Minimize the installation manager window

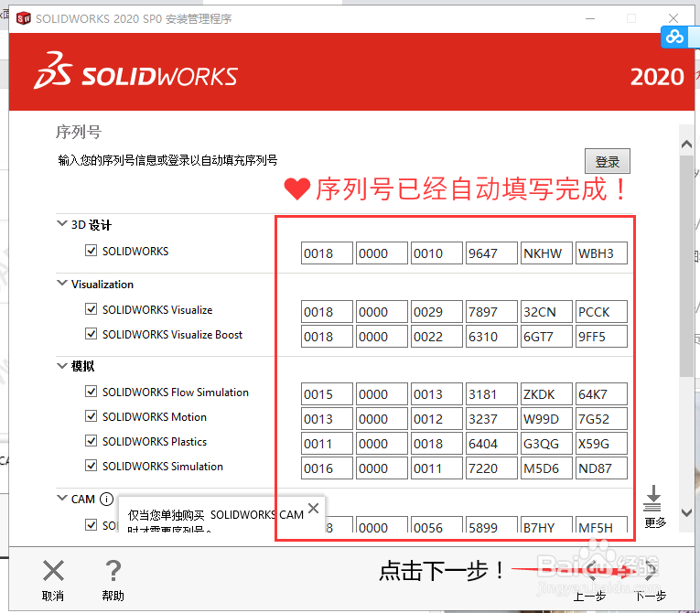coord(590,18)
